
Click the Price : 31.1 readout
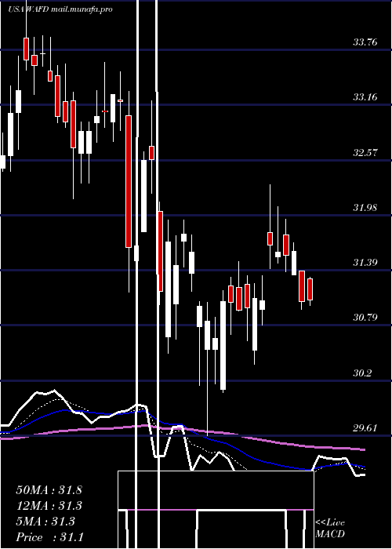(x=49, y=537)
